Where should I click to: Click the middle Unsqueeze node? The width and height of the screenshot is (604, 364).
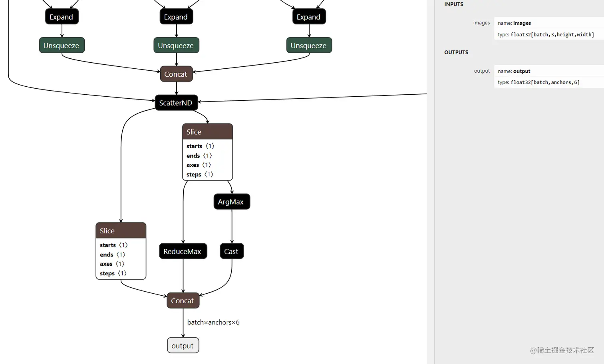coord(176,45)
